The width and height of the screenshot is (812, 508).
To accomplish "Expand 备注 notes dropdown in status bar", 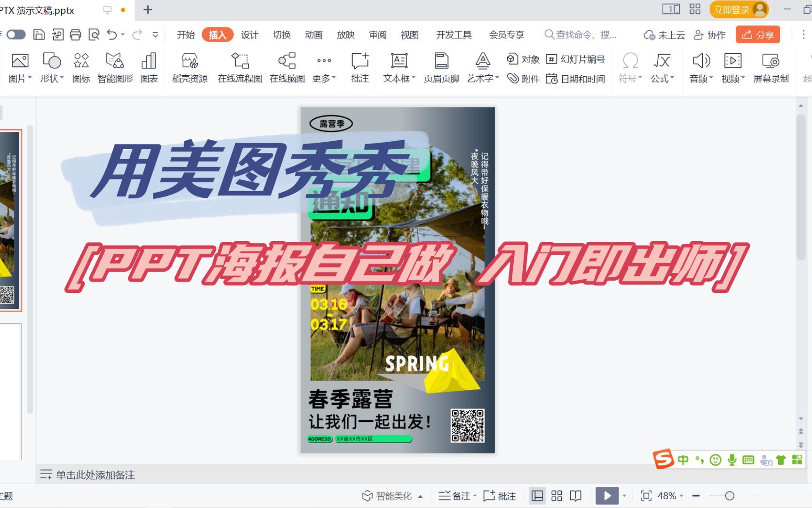I will 475,496.
